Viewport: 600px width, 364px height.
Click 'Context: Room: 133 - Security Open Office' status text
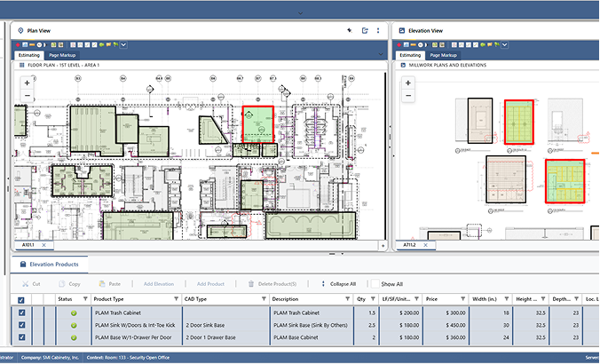tap(128, 358)
